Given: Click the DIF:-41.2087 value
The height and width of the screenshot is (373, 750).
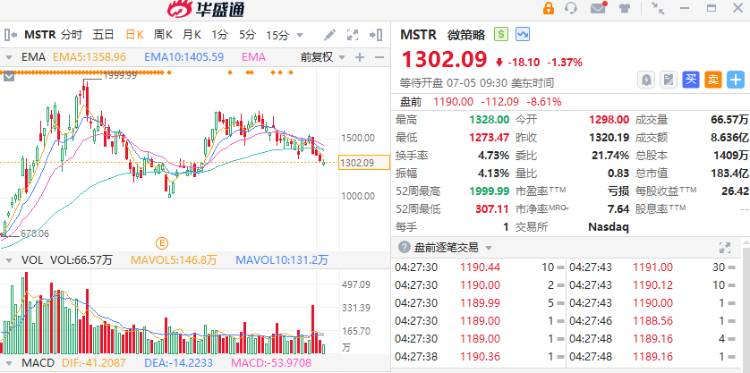Looking at the screenshot, I should [95, 363].
